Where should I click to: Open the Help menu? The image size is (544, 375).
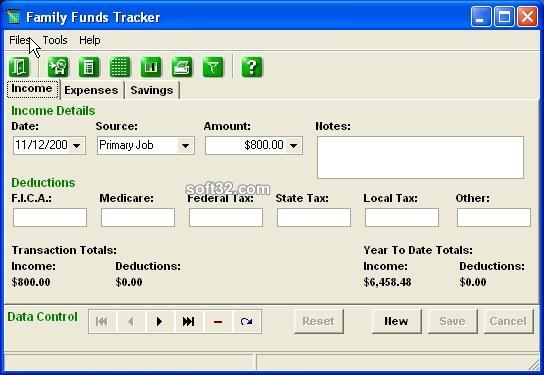[x=90, y=40]
